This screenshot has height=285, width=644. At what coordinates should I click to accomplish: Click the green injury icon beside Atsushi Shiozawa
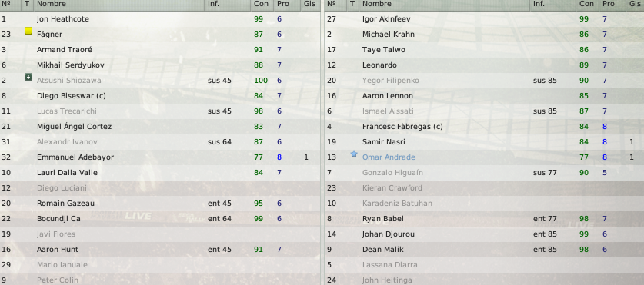(28, 77)
